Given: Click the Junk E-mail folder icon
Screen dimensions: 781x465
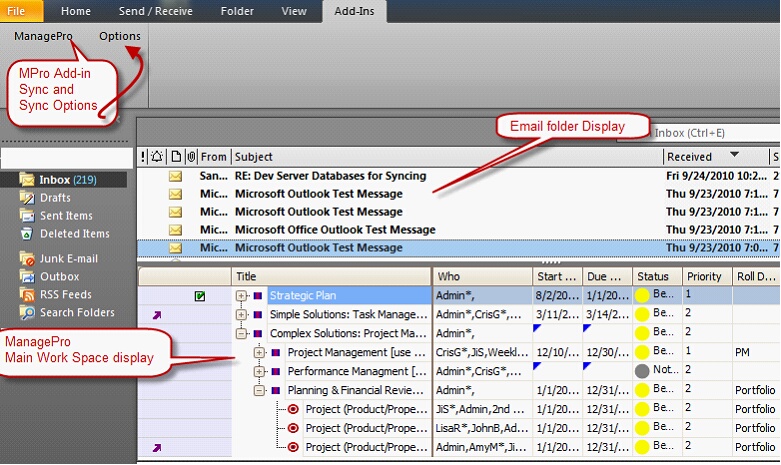Looking at the screenshot, I should 27,258.
